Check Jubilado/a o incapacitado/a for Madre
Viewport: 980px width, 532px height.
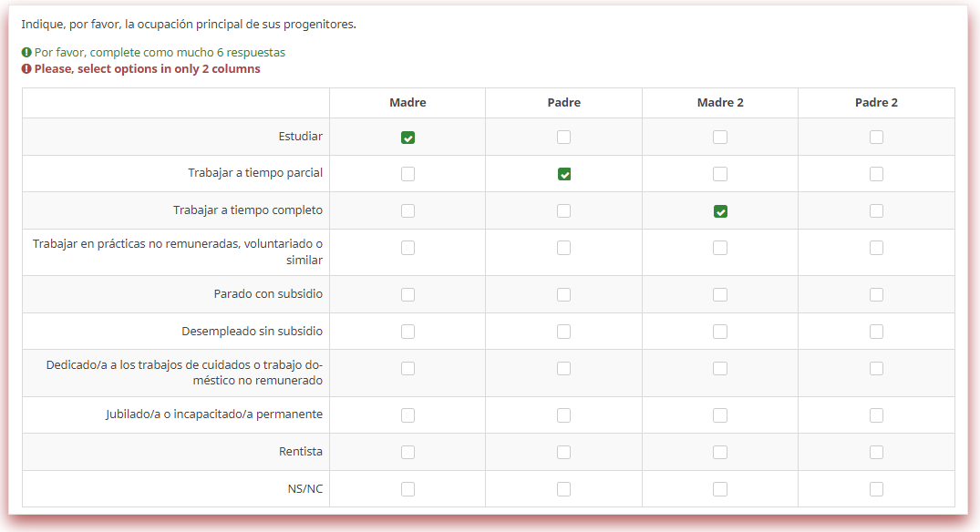pos(407,415)
